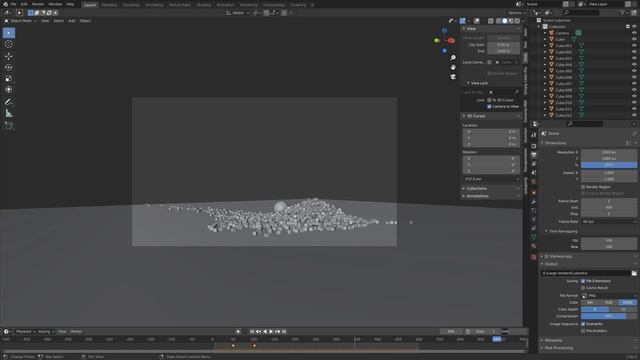
Task: Collapse the Time Remapping subpanel
Action: 562,231
